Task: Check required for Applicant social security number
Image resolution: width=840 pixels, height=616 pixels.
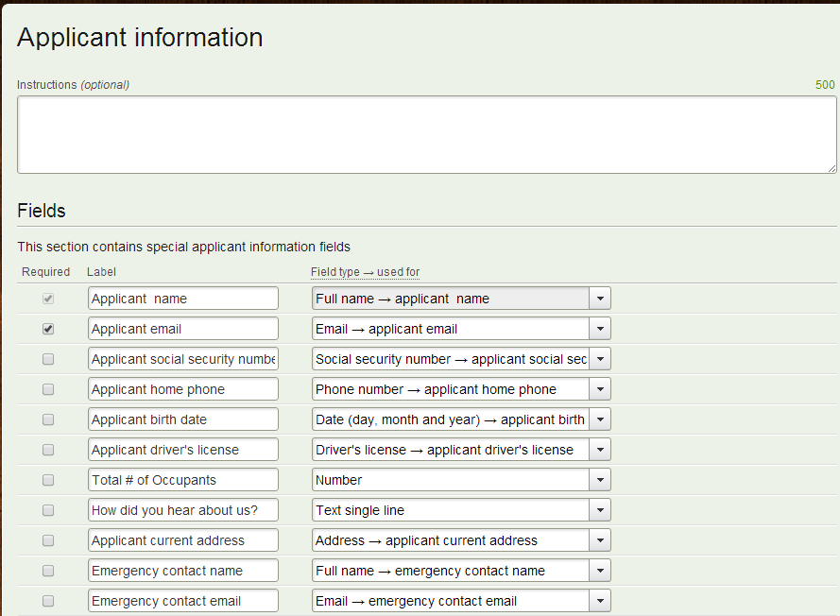Action: tap(48, 359)
